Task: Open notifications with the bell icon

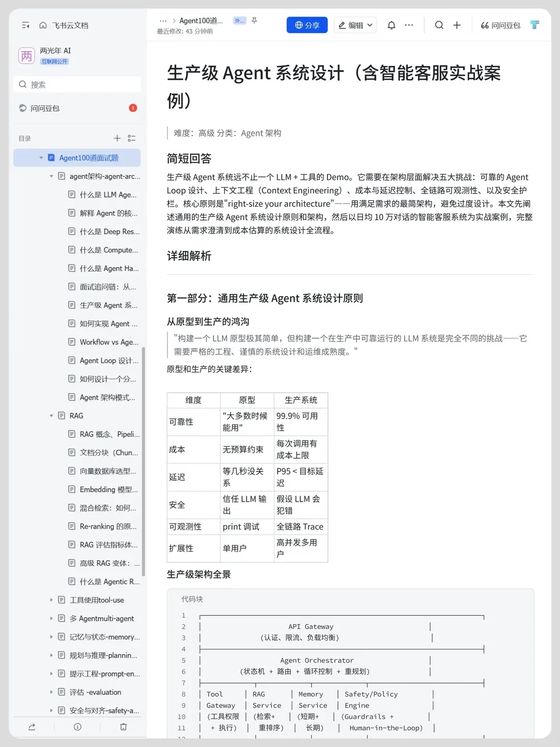Action: [391, 25]
